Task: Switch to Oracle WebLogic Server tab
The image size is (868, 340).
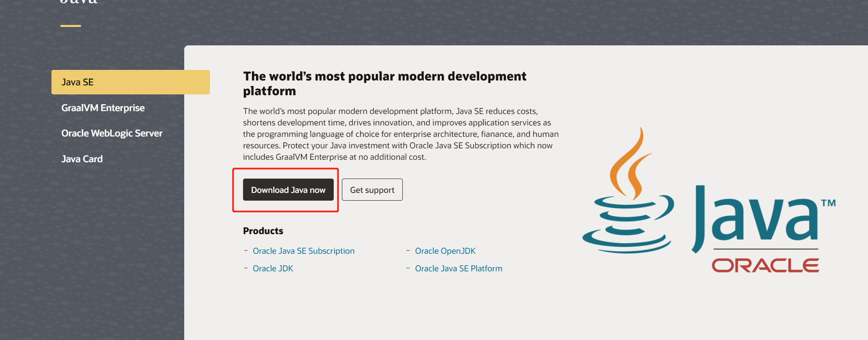Action: click(112, 133)
